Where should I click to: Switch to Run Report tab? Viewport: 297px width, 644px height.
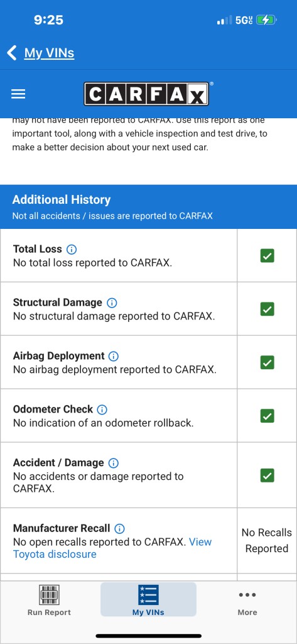click(49, 600)
